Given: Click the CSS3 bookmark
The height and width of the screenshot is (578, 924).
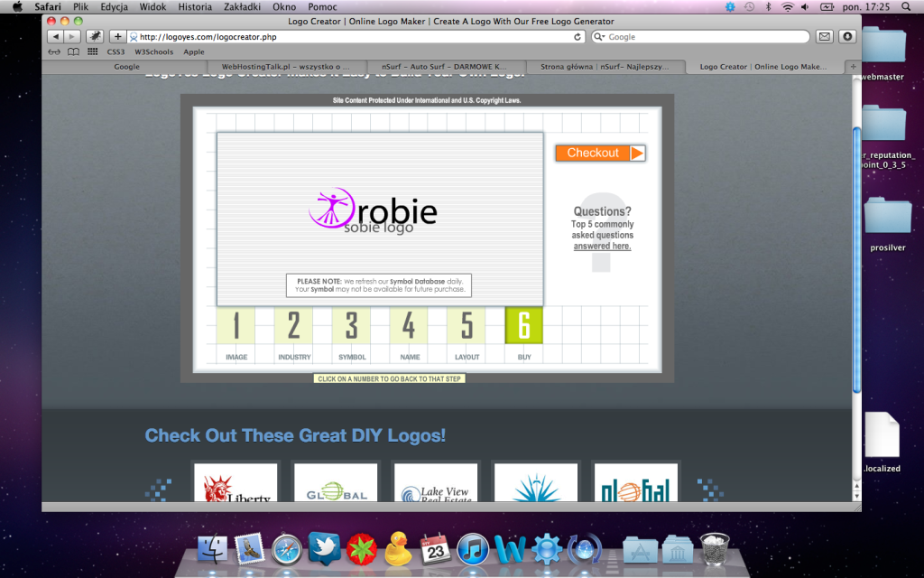Looking at the screenshot, I should pyautogui.click(x=116, y=51).
